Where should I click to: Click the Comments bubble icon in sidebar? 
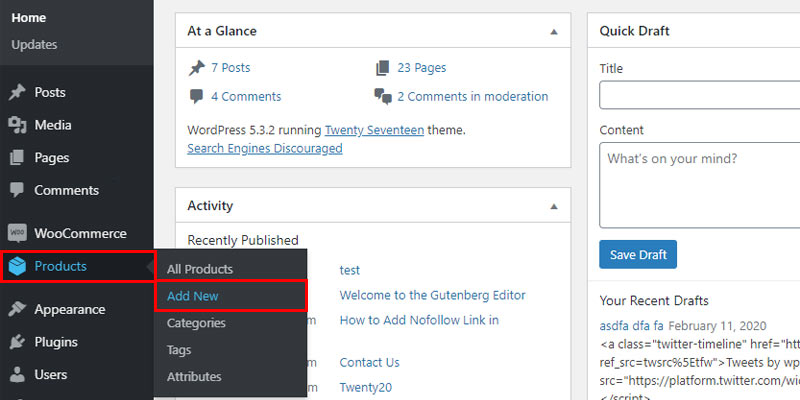(17, 191)
